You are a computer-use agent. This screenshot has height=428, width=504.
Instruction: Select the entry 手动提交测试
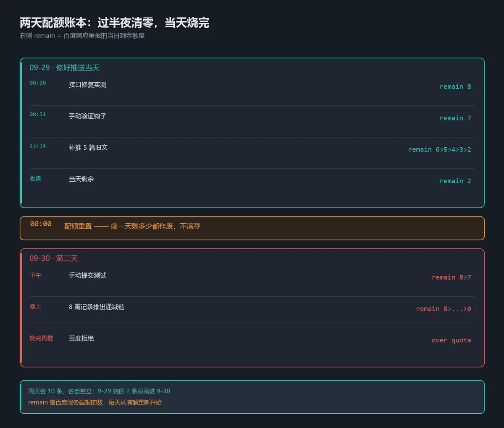pyautogui.click(x=87, y=276)
